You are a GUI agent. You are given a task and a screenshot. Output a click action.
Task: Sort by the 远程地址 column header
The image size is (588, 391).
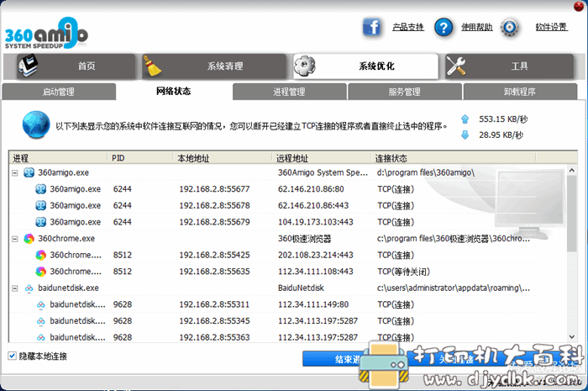click(322, 158)
